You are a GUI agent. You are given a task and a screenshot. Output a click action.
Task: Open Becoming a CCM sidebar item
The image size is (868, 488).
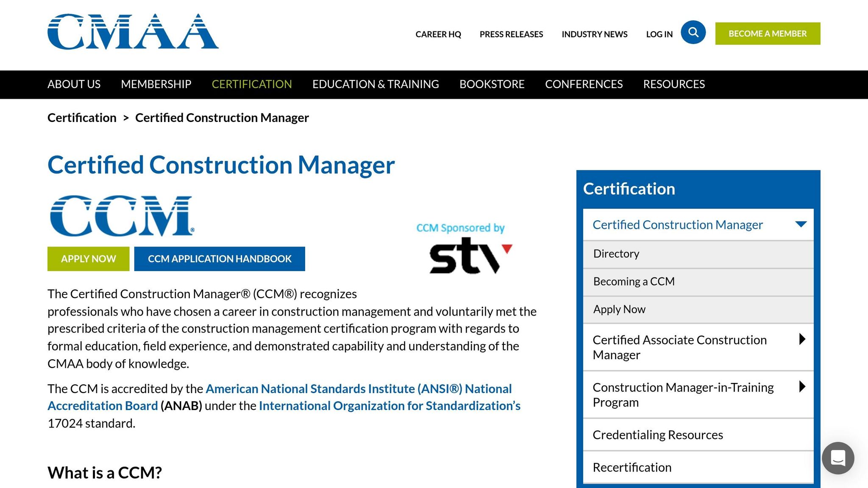(x=698, y=282)
